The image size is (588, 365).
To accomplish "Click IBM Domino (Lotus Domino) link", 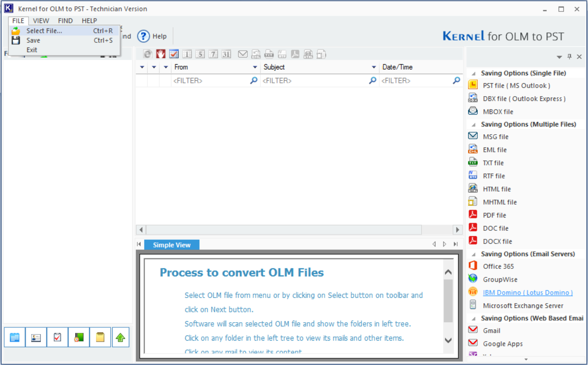I will tap(528, 293).
